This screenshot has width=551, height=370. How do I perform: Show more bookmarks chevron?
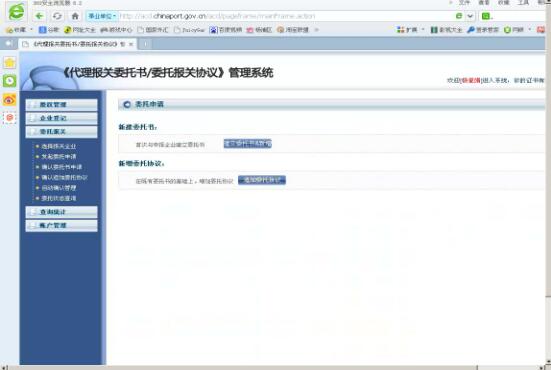coord(316,30)
